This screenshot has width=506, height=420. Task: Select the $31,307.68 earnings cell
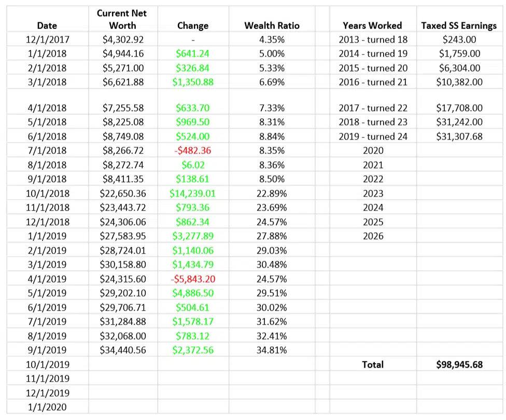click(459, 136)
